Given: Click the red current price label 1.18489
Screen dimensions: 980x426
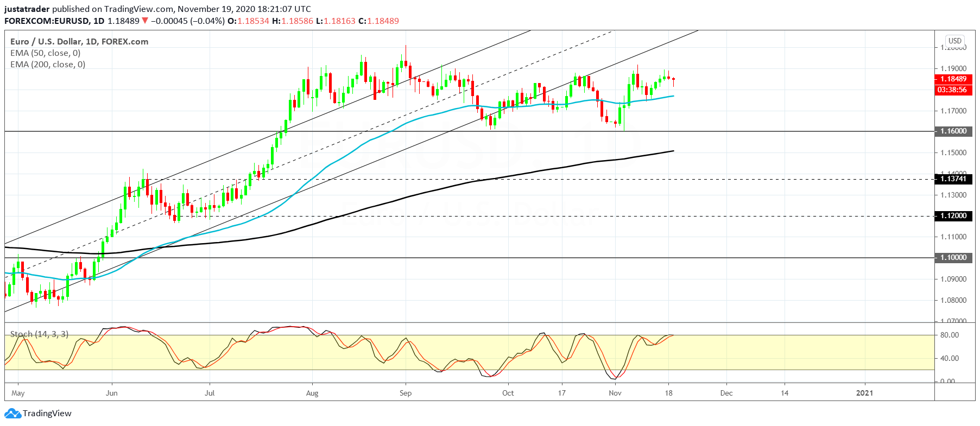Looking at the screenshot, I should click(954, 79).
